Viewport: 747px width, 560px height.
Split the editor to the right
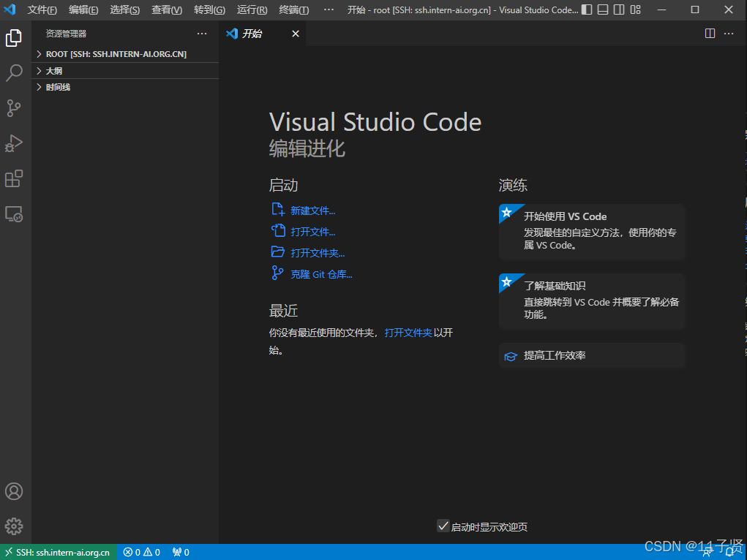coord(710,34)
